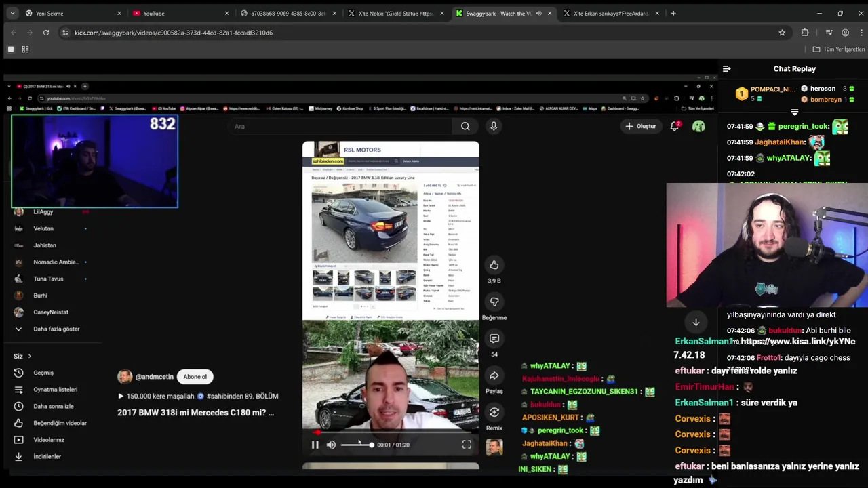Open Geçmiş history in sidebar

tap(43, 373)
